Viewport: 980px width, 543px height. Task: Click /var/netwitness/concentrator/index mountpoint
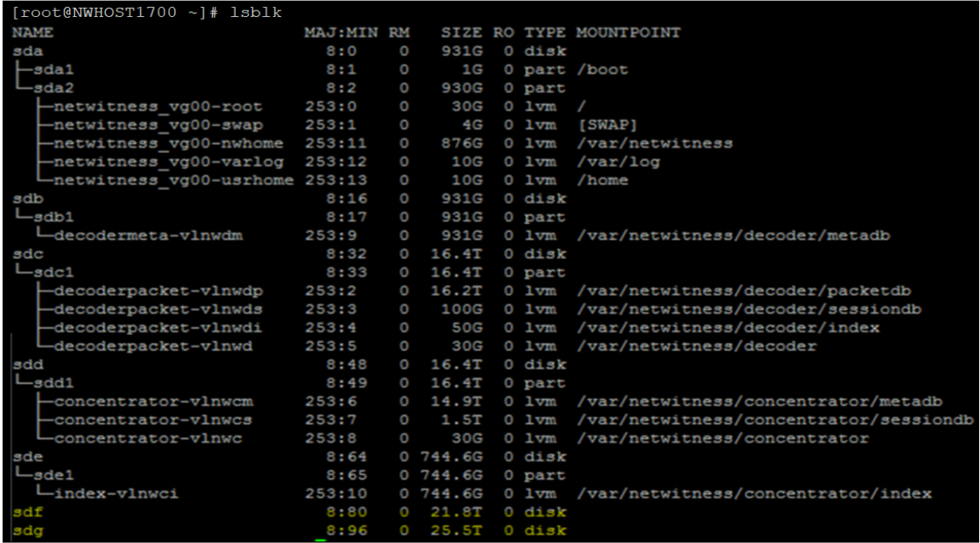[754, 493]
